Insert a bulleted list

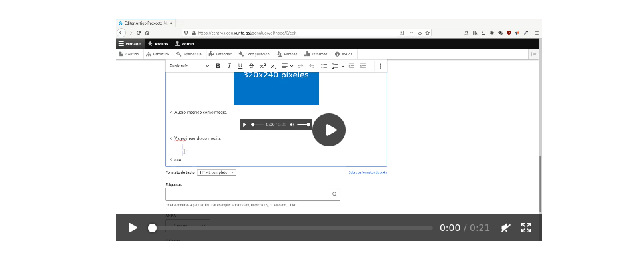tap(324, 66)
